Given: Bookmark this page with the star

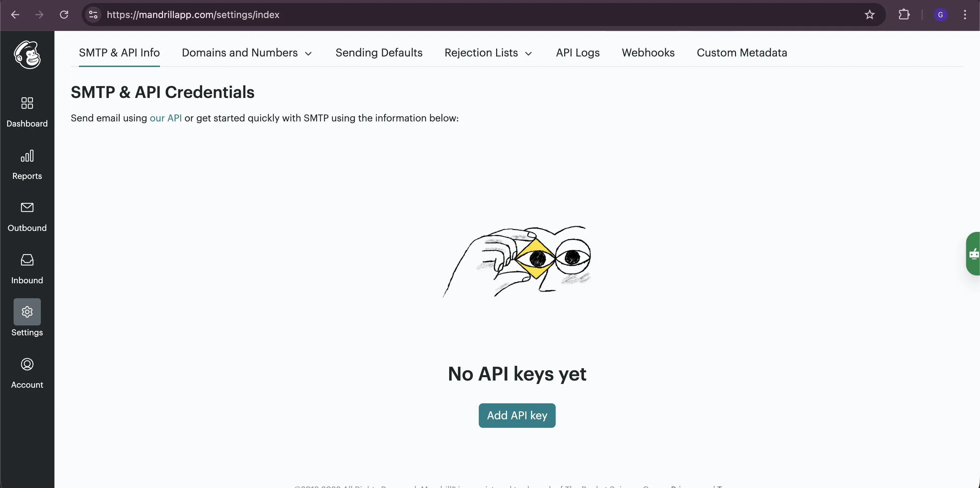Looking at the screenshot, I should pos(870,15).
